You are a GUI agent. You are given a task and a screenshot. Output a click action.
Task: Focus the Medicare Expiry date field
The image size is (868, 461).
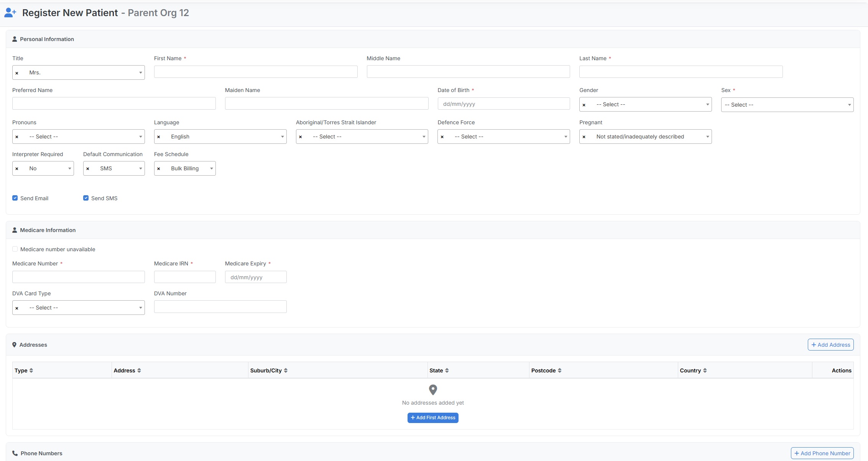(256, 277)
